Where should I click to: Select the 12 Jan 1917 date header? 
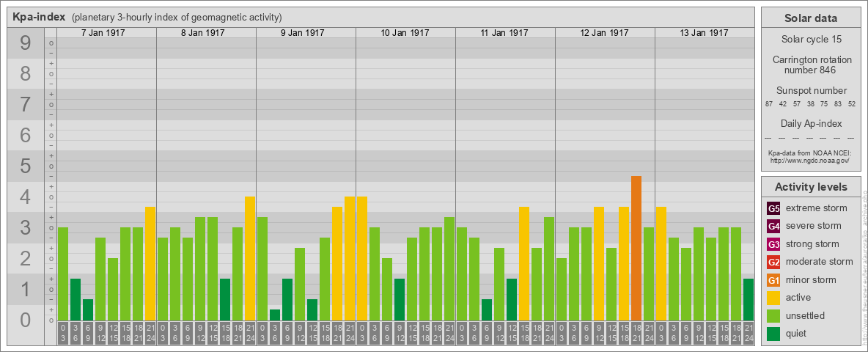pyautogui.click(x=604, y=33)
